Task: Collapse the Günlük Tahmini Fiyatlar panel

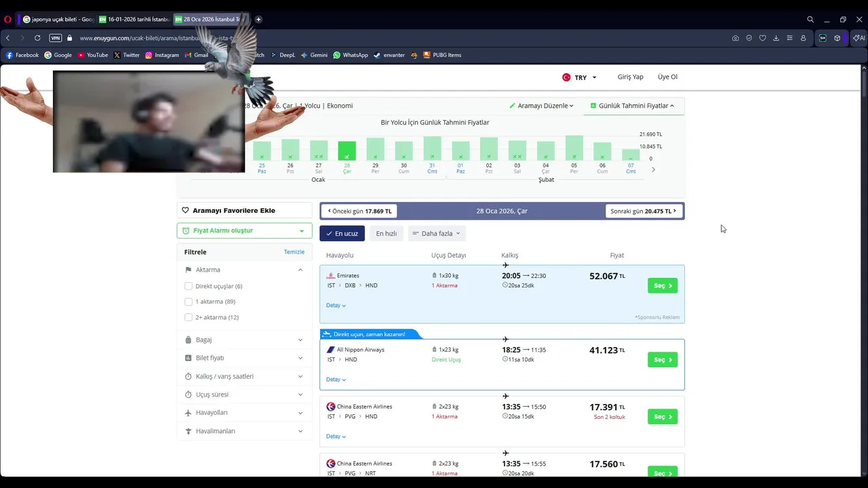Action: 632,106
